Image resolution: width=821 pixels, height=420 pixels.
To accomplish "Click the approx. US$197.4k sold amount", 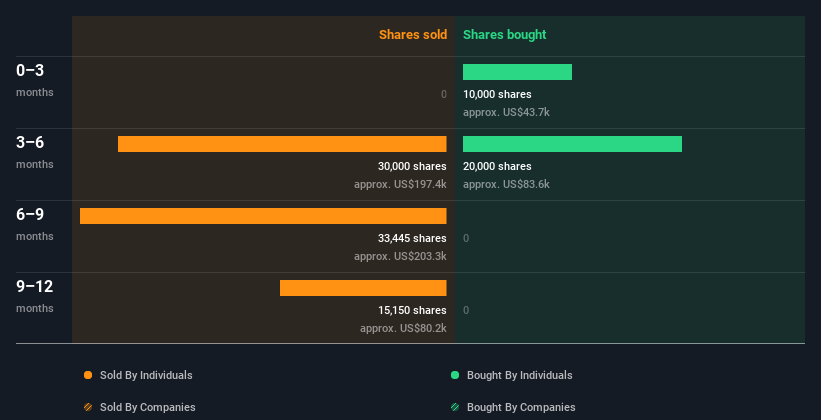I will [400, 184].
